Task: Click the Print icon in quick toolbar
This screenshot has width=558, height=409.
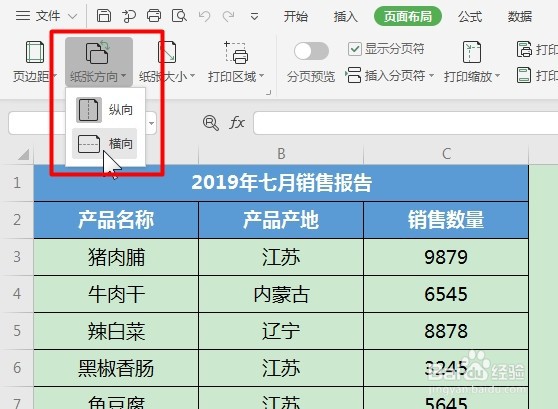Action: pos(154,16)
